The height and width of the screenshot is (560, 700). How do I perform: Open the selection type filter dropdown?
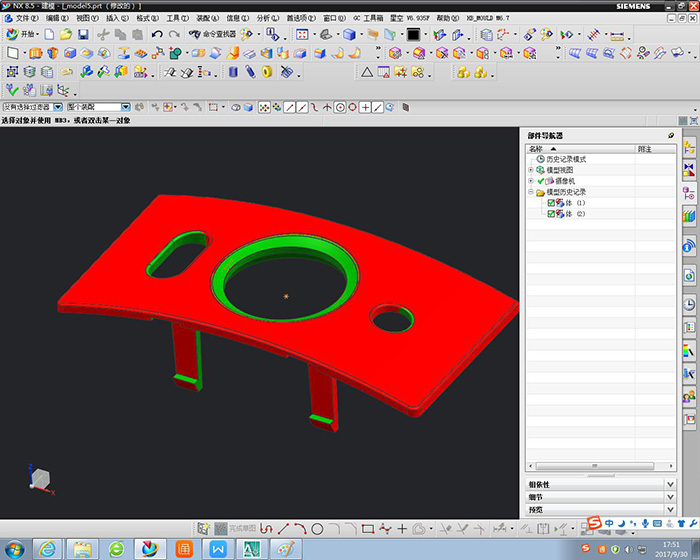pos(58,107)
